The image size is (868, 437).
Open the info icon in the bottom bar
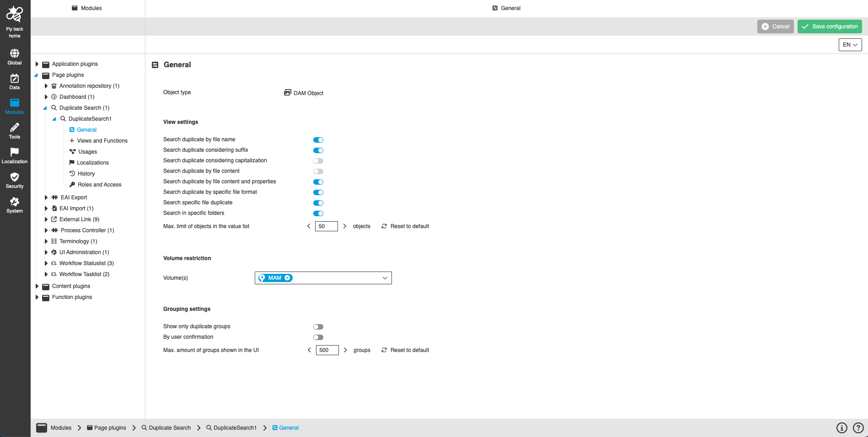point(842,428)
